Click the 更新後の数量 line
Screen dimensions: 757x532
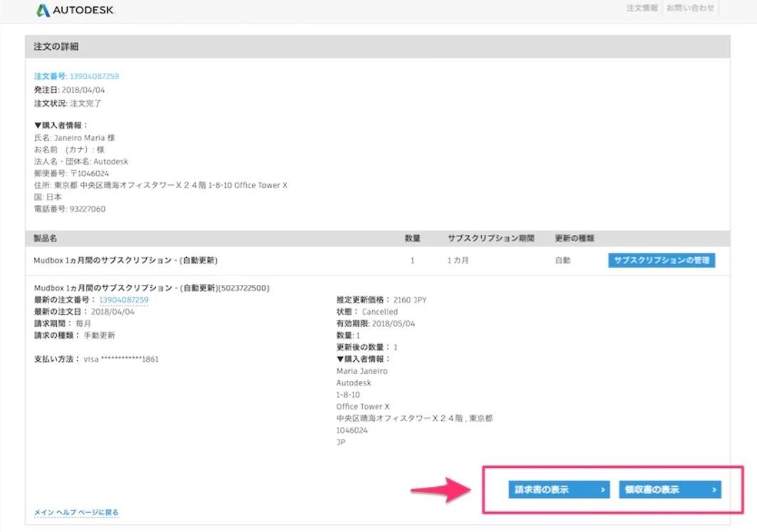point(367,348)
